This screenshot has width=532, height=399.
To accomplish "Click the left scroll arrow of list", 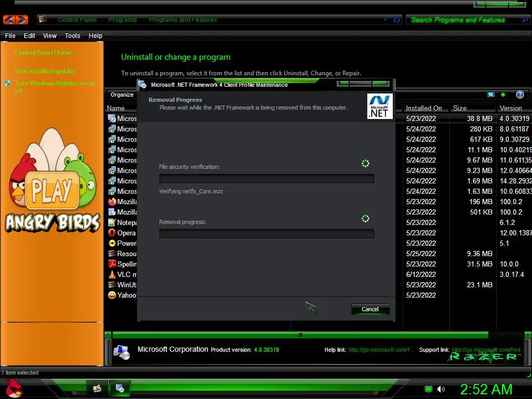I will (x=108, y=335).
